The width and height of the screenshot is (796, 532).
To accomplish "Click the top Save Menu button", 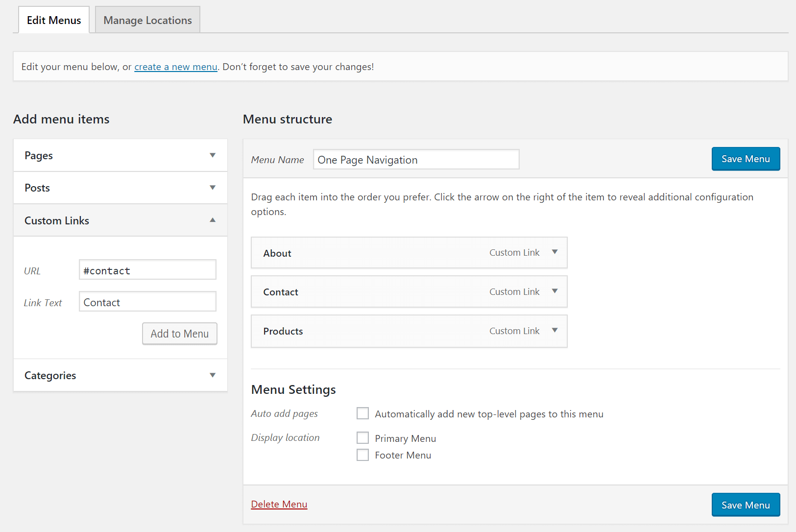I will tap(745, 159).
